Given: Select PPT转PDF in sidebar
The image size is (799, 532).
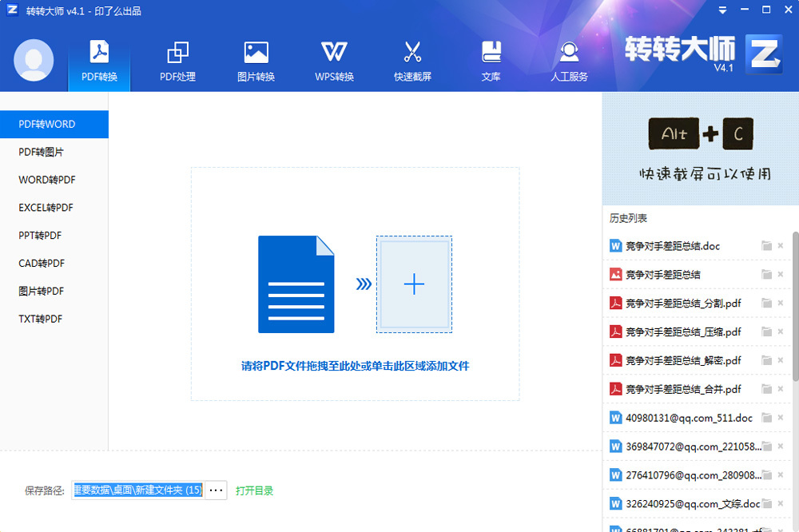Looking at the screenshot, I should (x=54, y=236).
